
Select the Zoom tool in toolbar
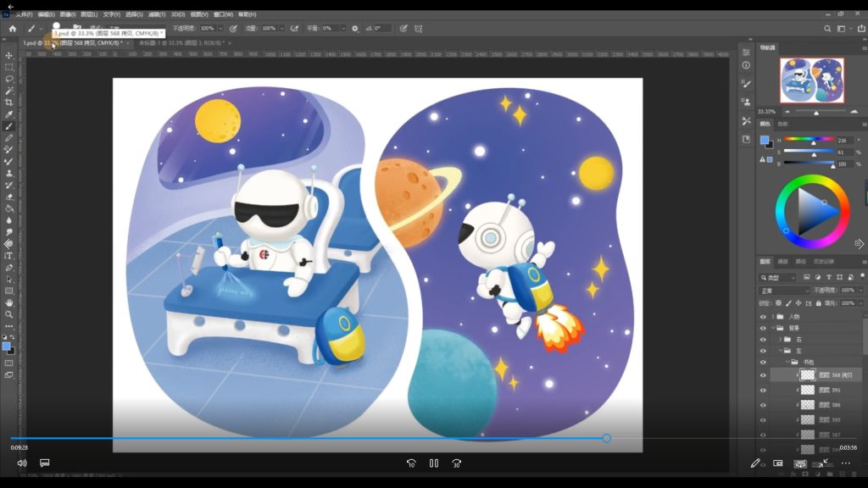[x=9, y=314]
